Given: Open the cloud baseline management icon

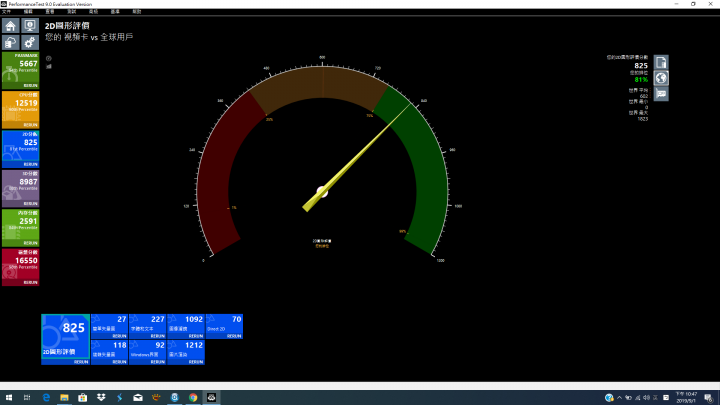Looking at the screenshot, I should tap(11, 43).
